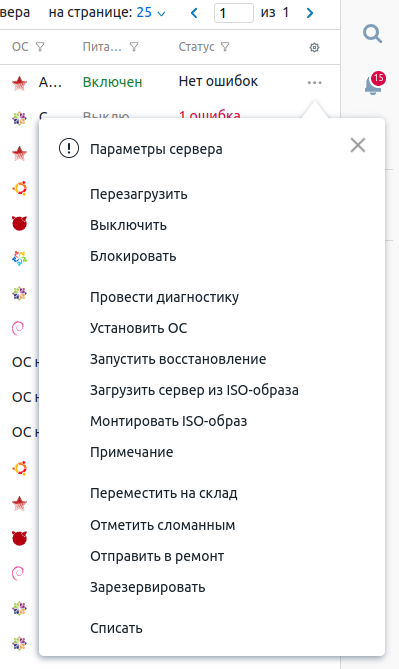This screenshot has height=669, width=399.
Task: Choose Выключить in server menu
Action: tap(128, 225)
